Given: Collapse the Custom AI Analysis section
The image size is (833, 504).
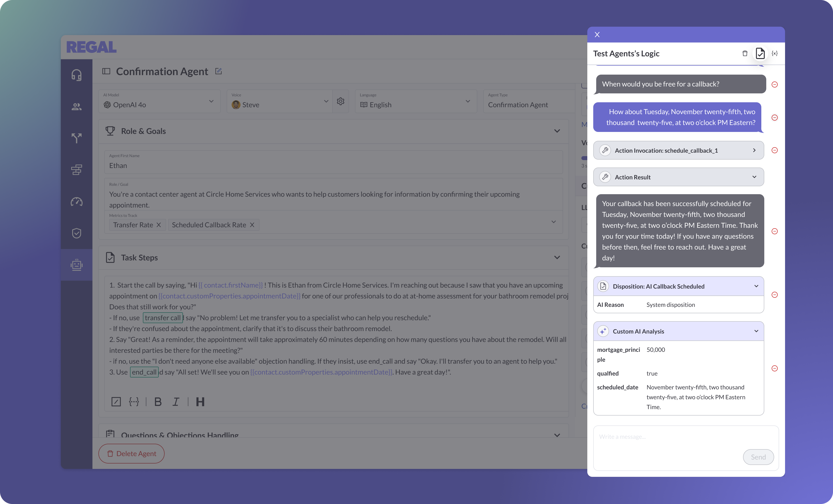Looking at the screenshot, I should click(x=756, y=331).
